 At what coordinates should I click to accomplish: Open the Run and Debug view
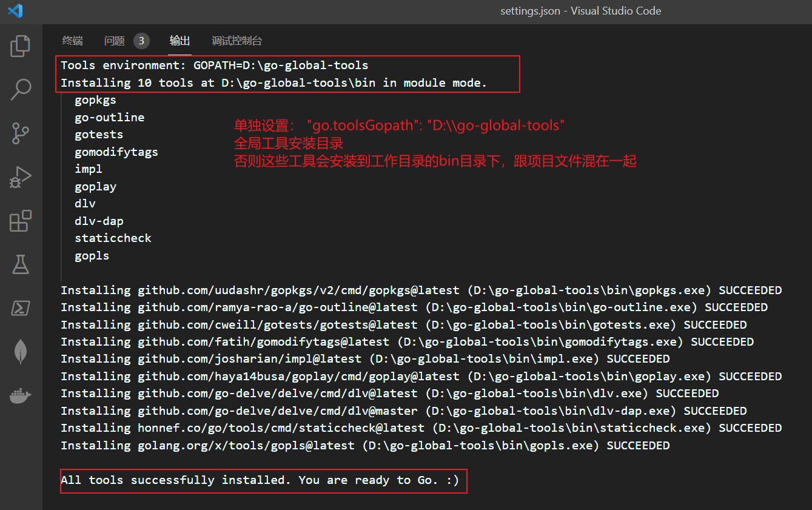click(x=21, y=176)
